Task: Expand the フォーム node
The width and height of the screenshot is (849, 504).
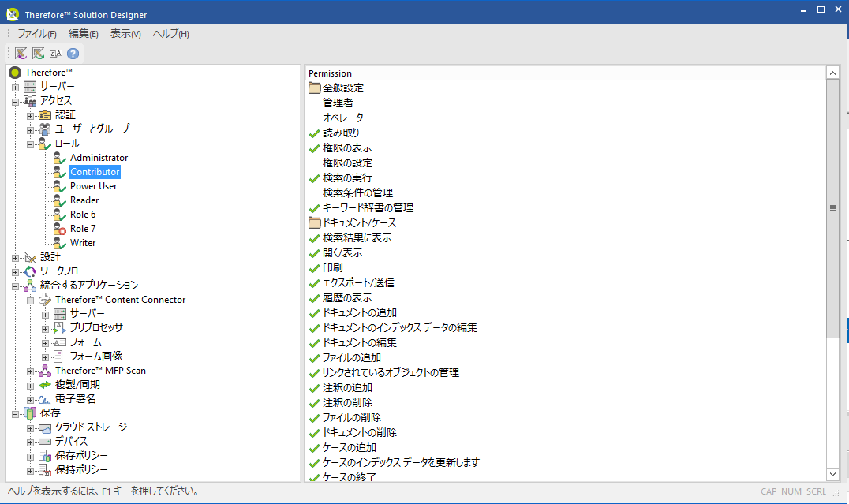Action: tap(46, 342)
